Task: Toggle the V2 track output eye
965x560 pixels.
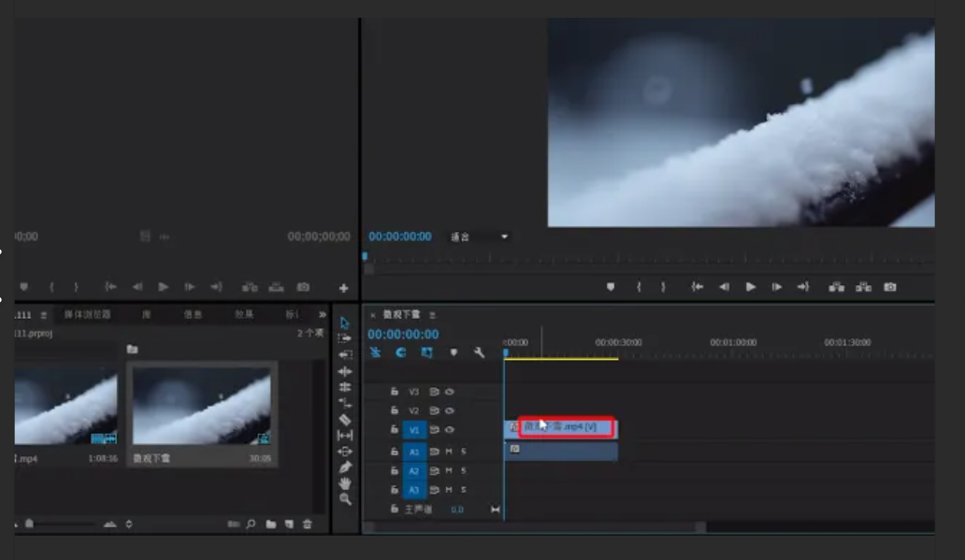Action: click(x=451, y=410)
